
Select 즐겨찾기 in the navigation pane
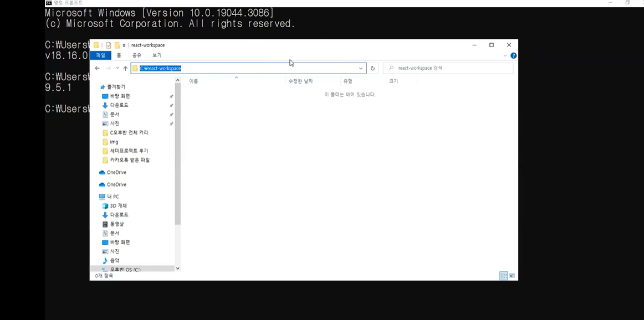116,87
